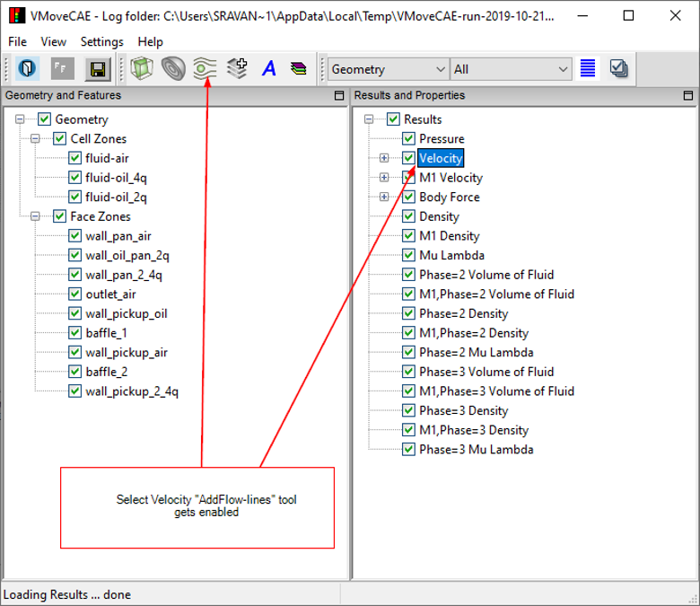The image size is (700, 606).
Task: Click the Face Zones label
Action: [101, 216]
